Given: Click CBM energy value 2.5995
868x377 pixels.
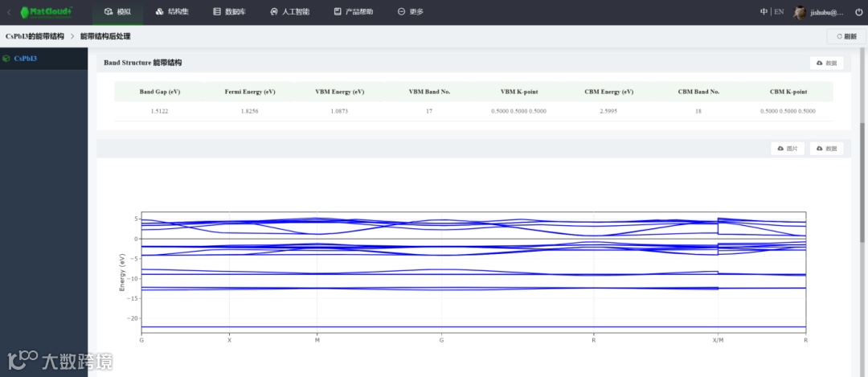Looking at the screenshot, I should pyautogui.click(x=609, y=111).
